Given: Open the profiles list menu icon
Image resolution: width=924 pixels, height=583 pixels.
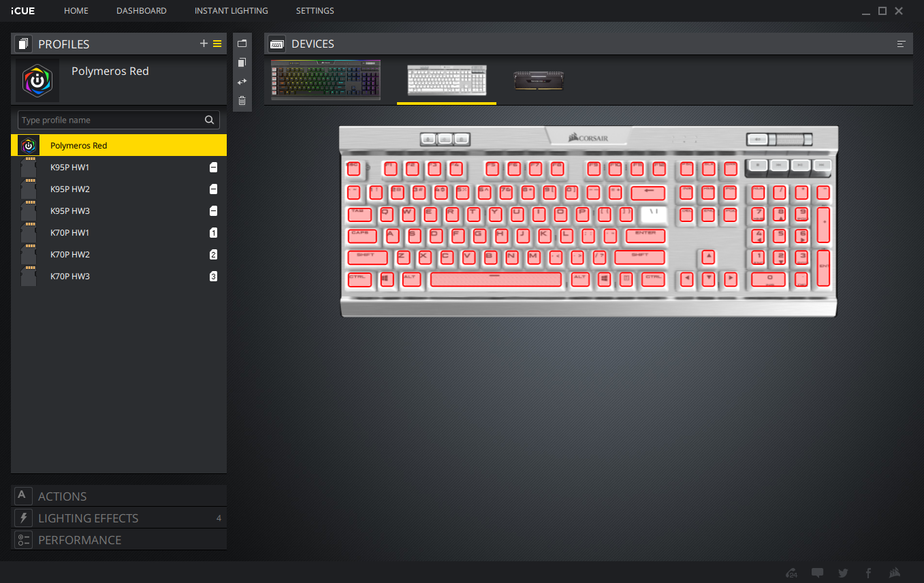Looking at the screenshot, I should click(217, 44).
